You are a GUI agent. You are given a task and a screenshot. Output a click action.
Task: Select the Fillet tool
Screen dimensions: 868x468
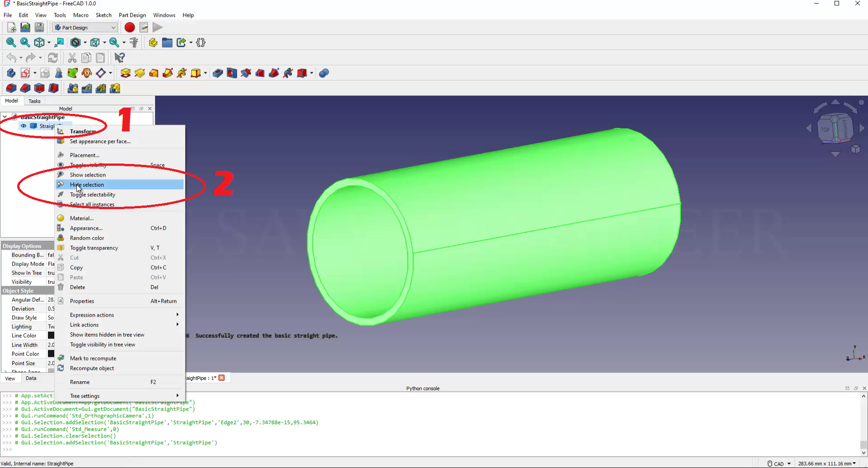point(11,89)
